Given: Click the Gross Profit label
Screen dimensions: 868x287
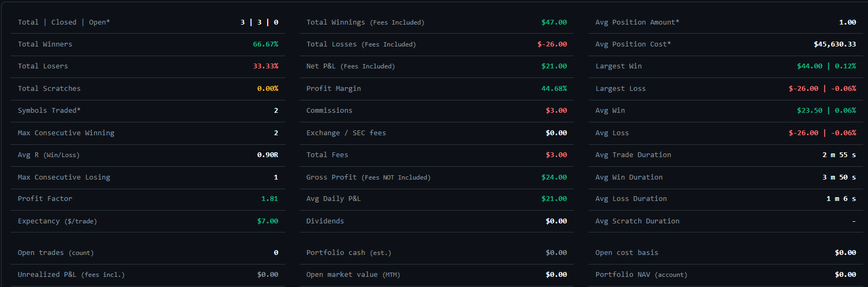Looking at the screenshot, I should point(368,177).
